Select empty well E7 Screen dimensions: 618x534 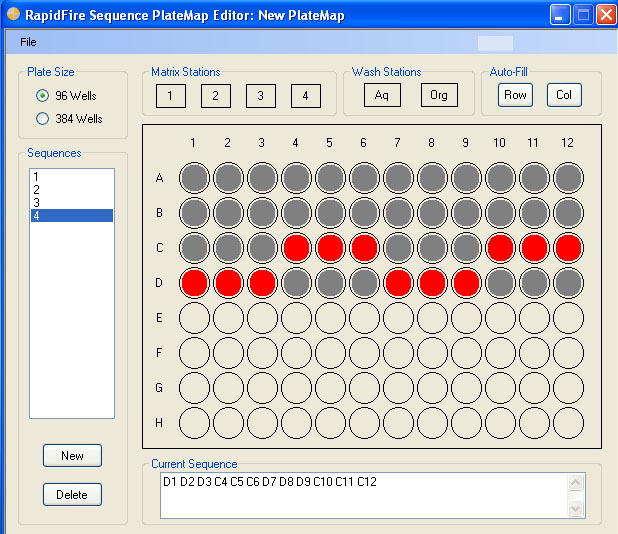point(398,318)
